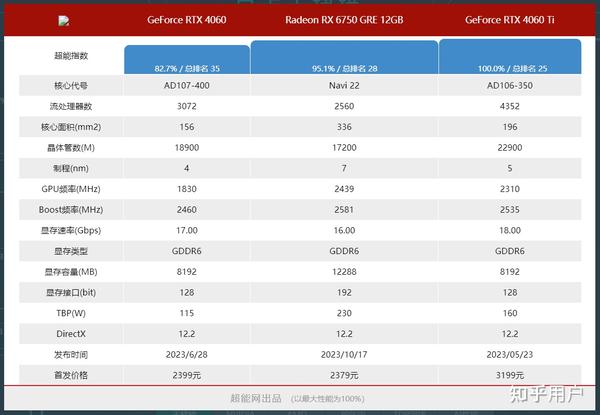600x415 pixels.
Task: Click the 115 TBP value
Action: click(x=187, y=313)
